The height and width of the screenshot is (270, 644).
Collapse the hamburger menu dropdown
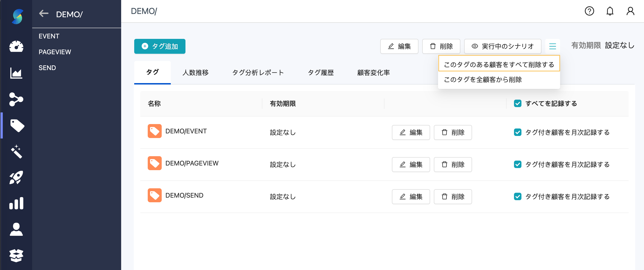552,46
